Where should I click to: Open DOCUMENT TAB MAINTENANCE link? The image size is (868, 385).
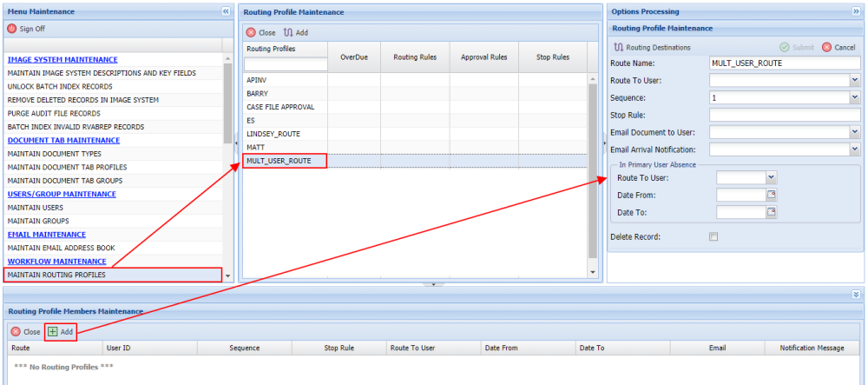[x=63, y=140]
